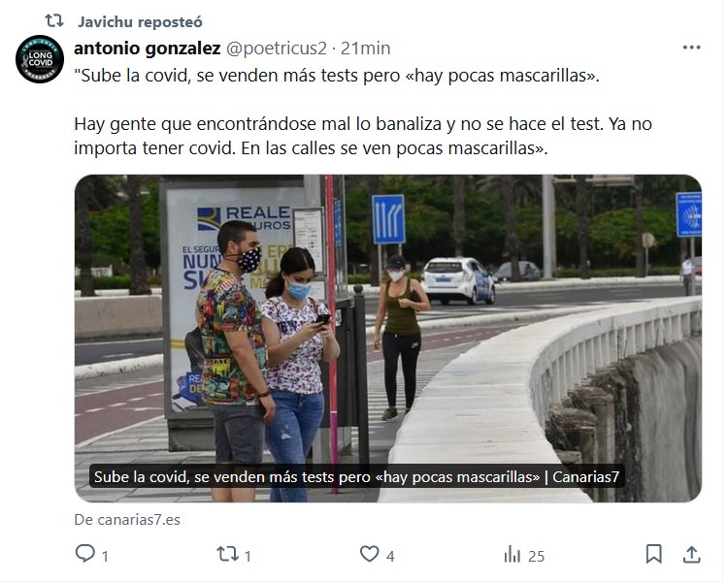Open antonio gonzalez's profile name
This screenshot has width=728, height=582.
[148, 48]
